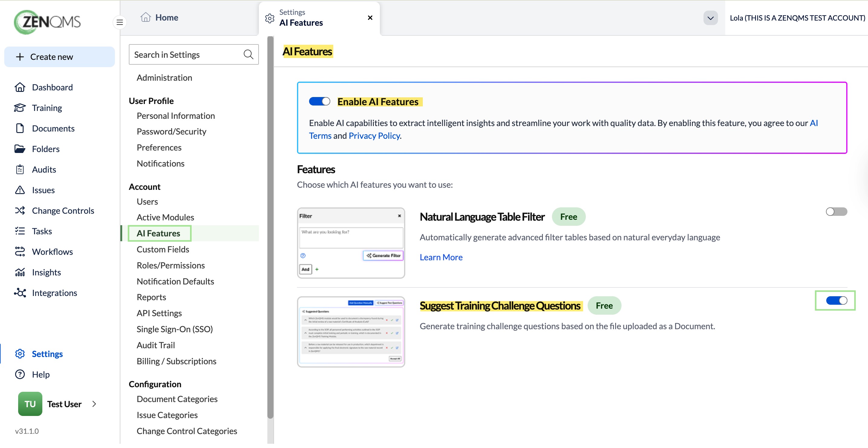Open Custom Fields settings

[x=163, y=250]
